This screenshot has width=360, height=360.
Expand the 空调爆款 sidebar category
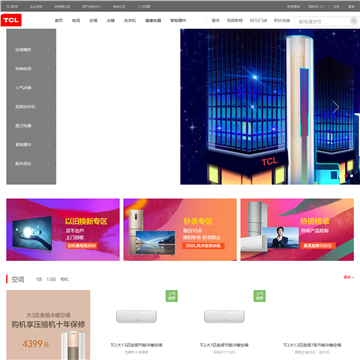tap(31, 50)
